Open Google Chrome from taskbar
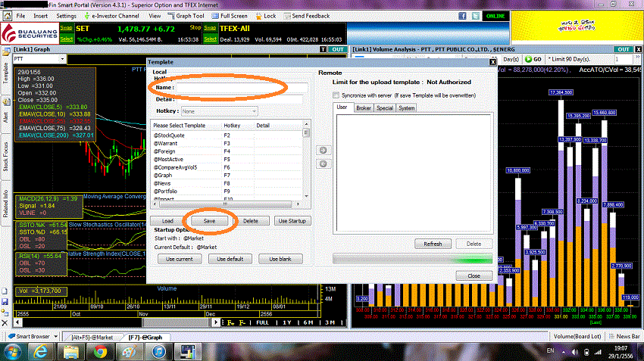The width and height of the screenshot is (644, 361). (x=100, y=352)
